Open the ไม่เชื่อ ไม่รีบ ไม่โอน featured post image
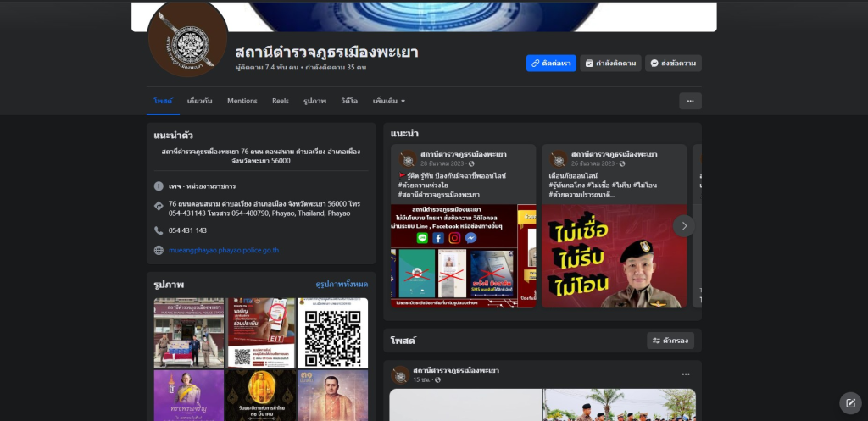 [x=614, y=256]
